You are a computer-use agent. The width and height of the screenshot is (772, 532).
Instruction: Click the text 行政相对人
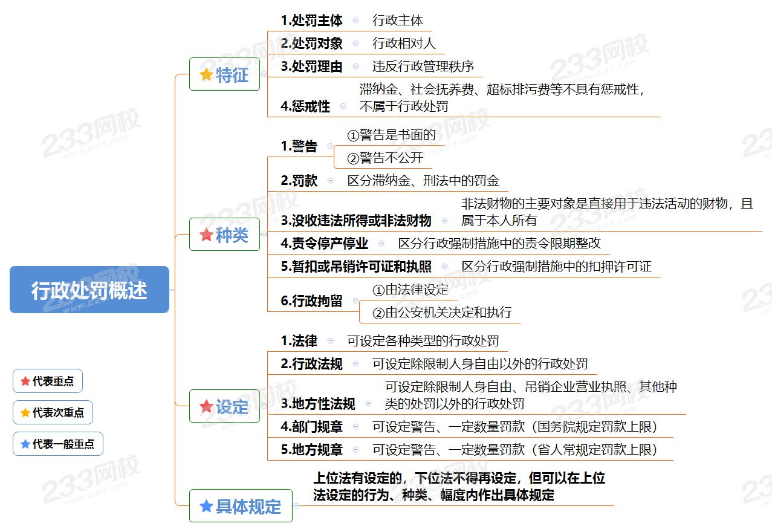[404, 43]
